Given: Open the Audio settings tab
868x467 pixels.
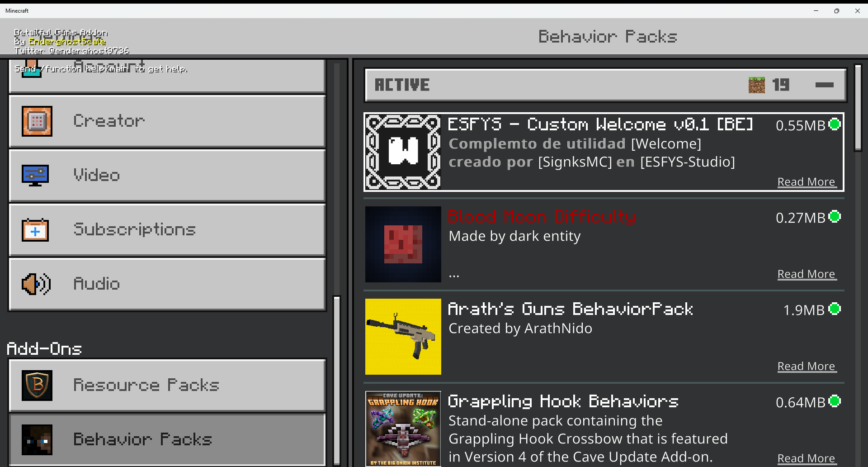Looking at the screenshot, I should pos(167,284).
